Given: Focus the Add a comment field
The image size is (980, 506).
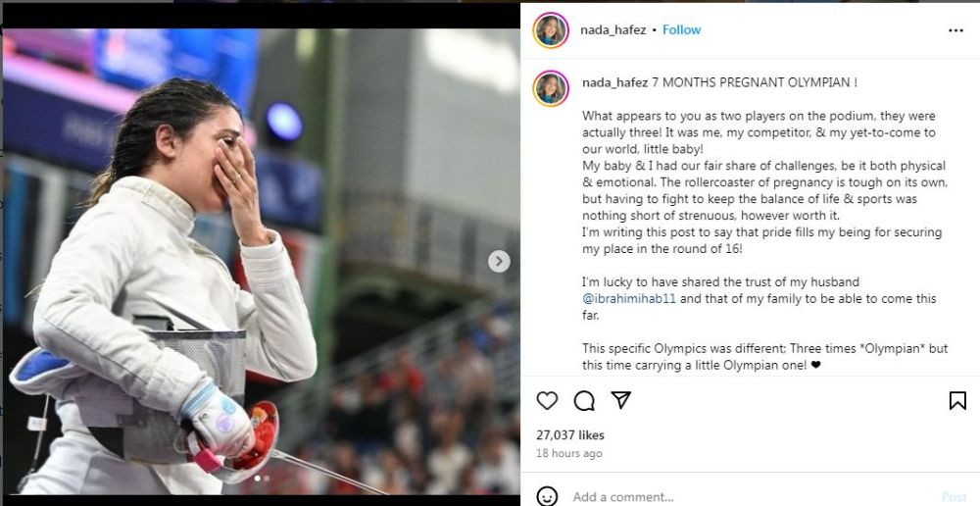Looking at the screenshot, I should 750,497.
